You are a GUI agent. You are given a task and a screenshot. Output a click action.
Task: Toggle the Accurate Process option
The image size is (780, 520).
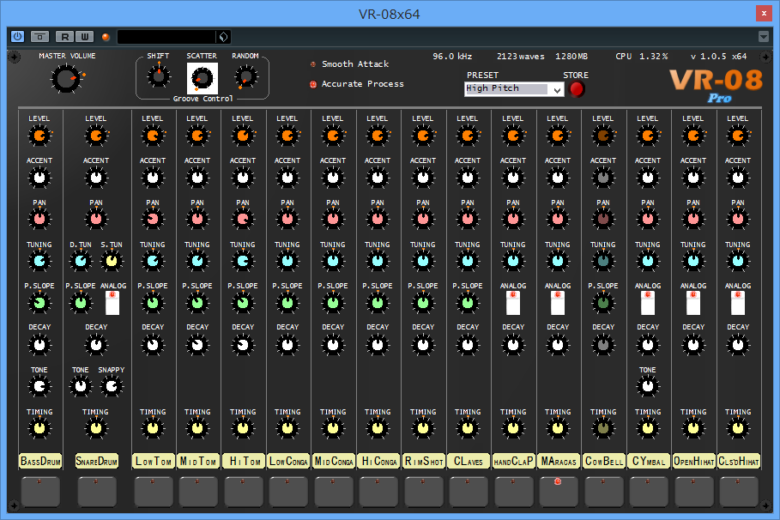(x=313, y=84)
